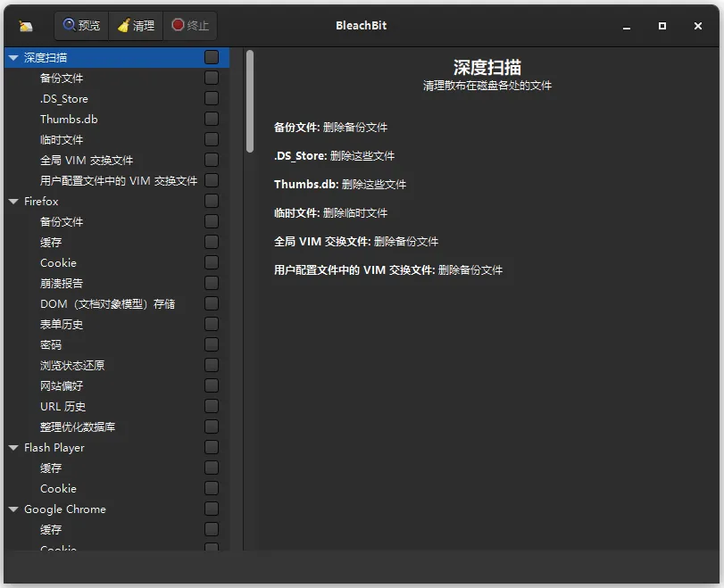The image size is (724, 588).
Task: Close the BleachBit window
Action: click(698, 26)
